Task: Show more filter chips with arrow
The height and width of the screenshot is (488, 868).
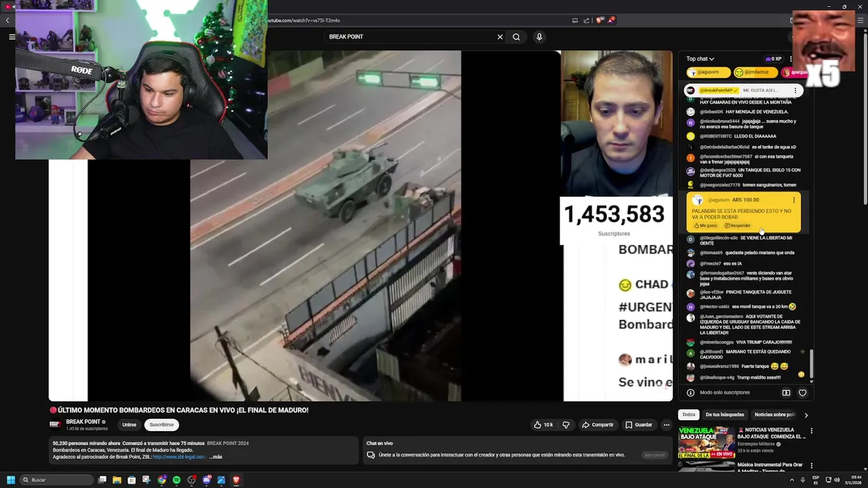Action: click(806, 415)
